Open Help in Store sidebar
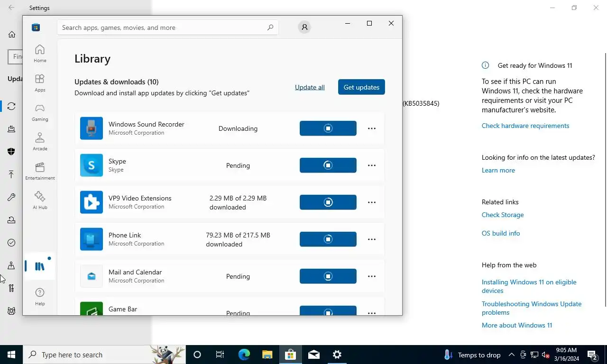 (x=40, y=297)
